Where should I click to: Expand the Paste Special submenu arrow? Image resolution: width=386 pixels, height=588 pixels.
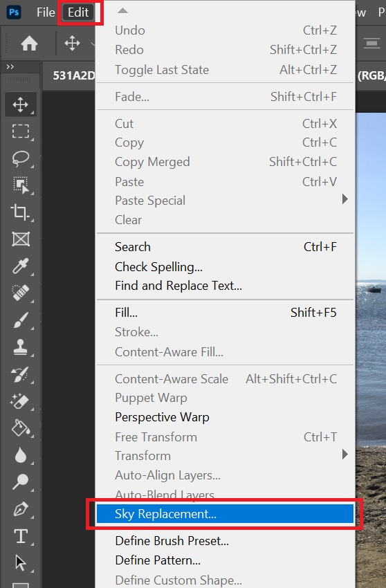pyautogui.click(x=344, y=199)
